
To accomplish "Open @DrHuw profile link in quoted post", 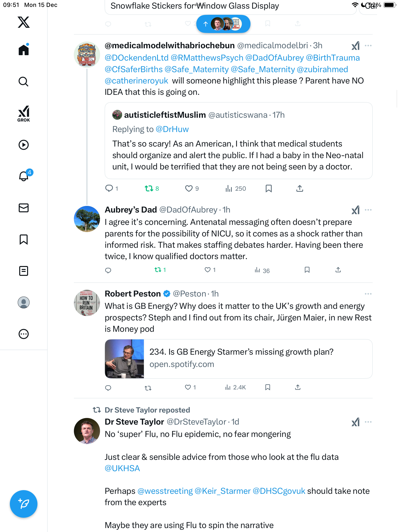I will point(172,129).
